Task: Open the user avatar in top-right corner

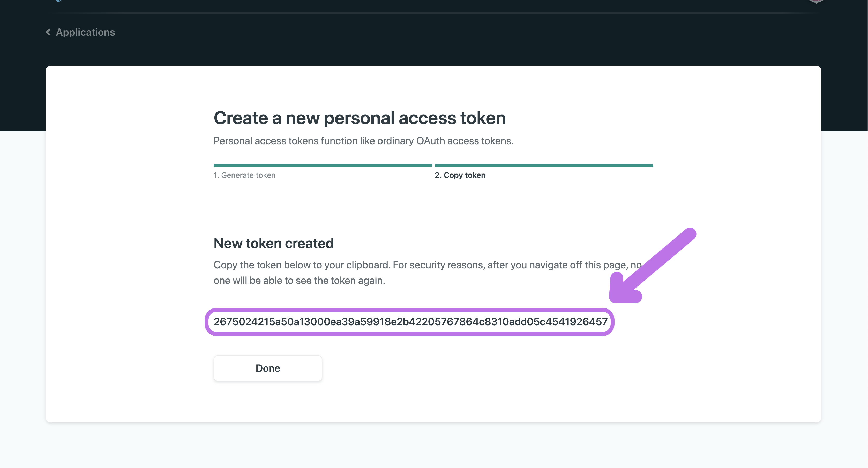Action: tap(816, 1)
